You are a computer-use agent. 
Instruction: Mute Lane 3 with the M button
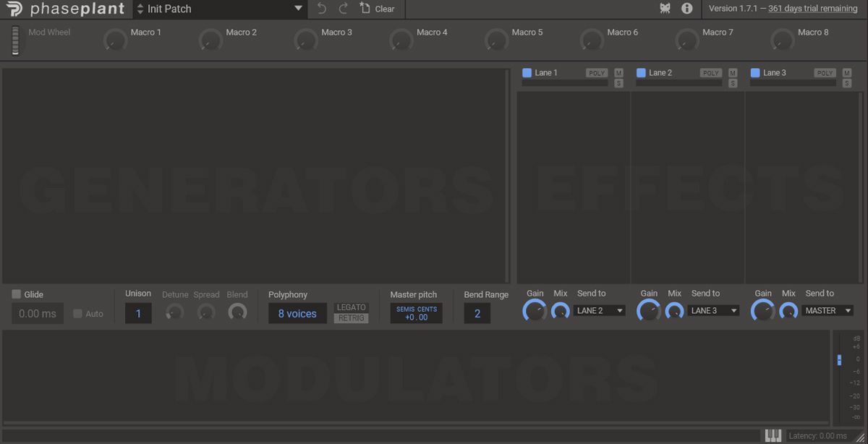(x=847, y=73)
